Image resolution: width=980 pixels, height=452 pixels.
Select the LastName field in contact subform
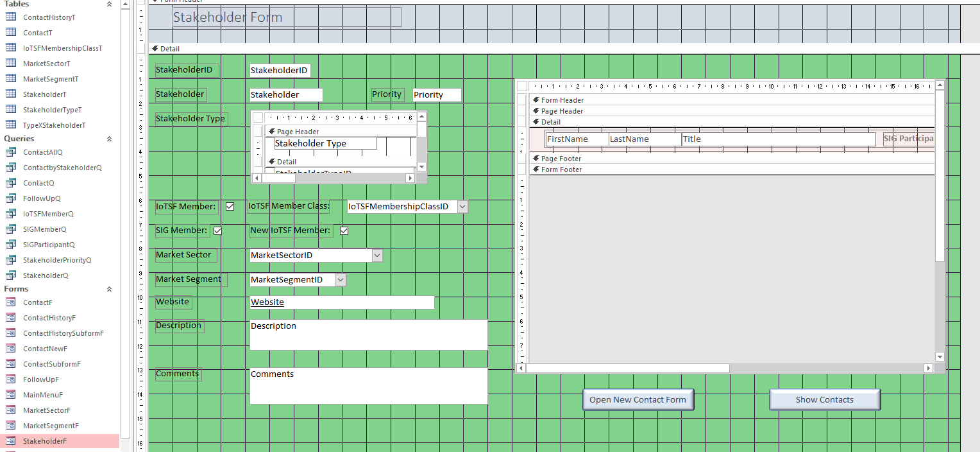tap(645, 139)
